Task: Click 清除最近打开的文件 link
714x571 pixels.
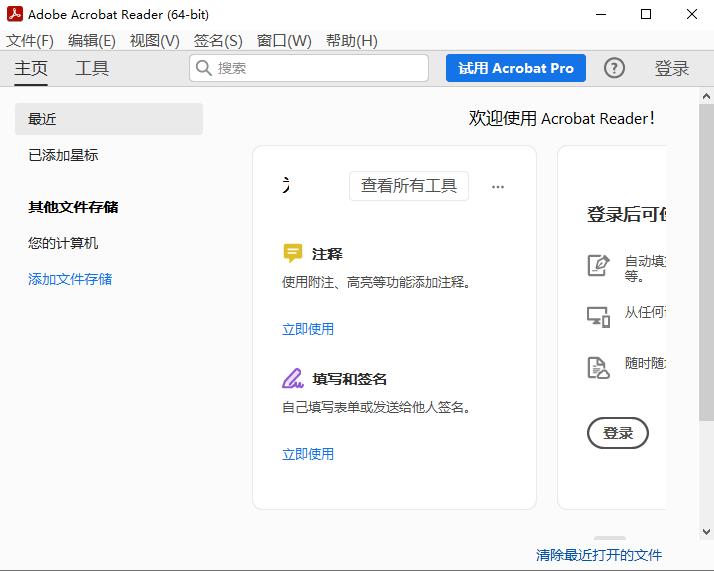Action: click(x=599, y=555)
